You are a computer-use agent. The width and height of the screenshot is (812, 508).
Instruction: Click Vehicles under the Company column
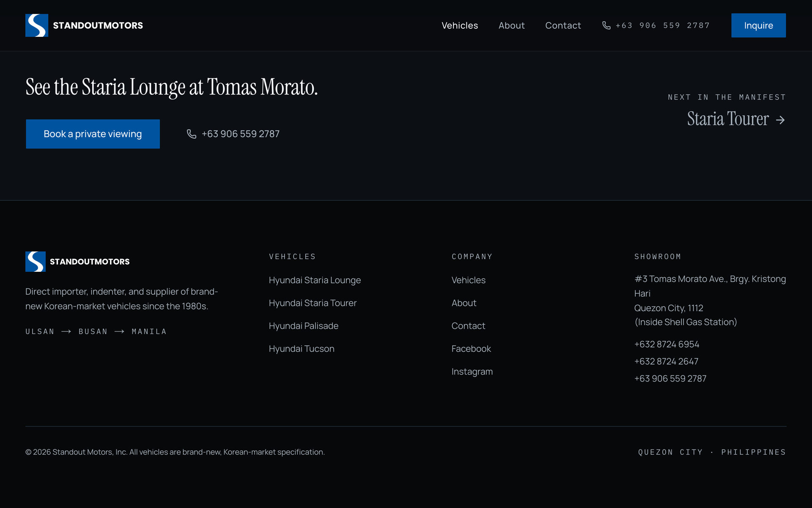pos(468,280)
